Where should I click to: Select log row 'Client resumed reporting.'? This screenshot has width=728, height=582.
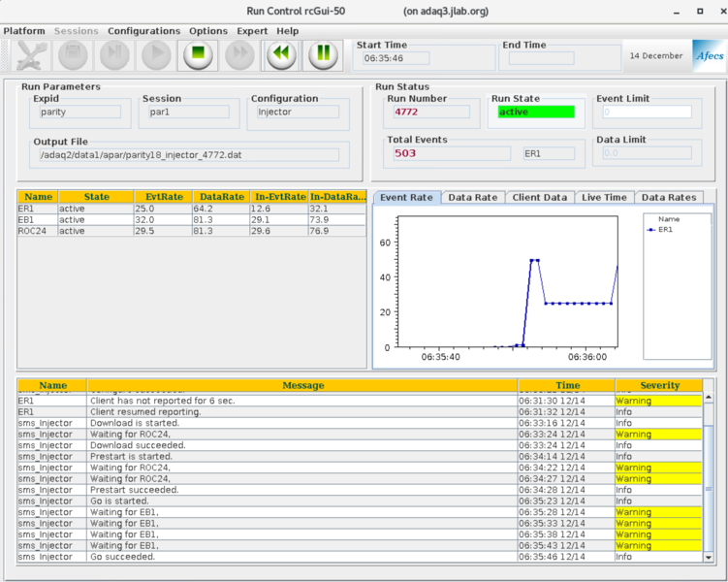[360, 412]
